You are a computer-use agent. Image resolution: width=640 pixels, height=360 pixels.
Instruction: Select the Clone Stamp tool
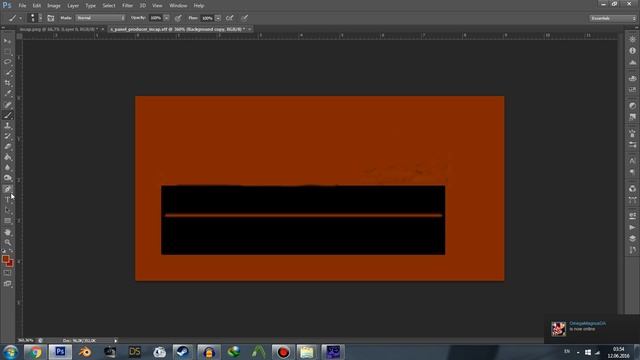click(7, 126)
